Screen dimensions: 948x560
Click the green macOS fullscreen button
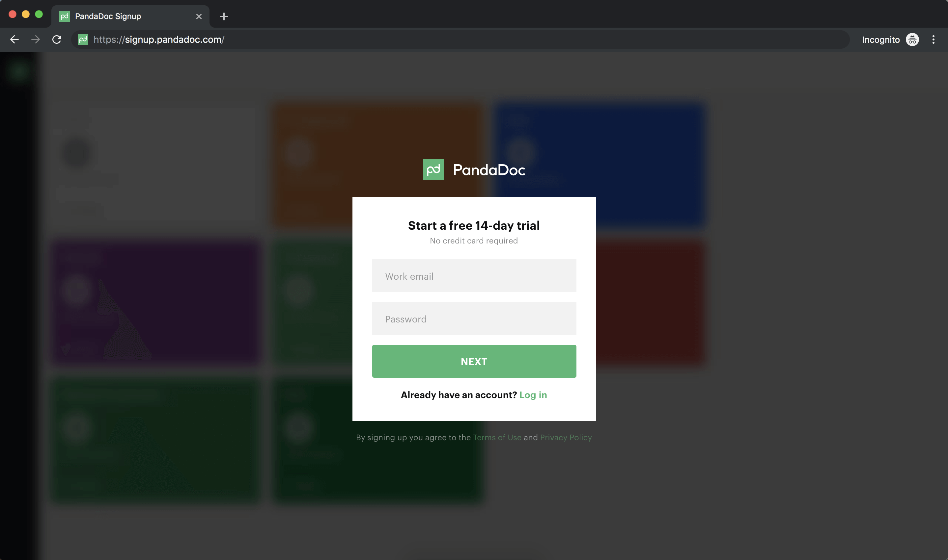coord(39,14)
